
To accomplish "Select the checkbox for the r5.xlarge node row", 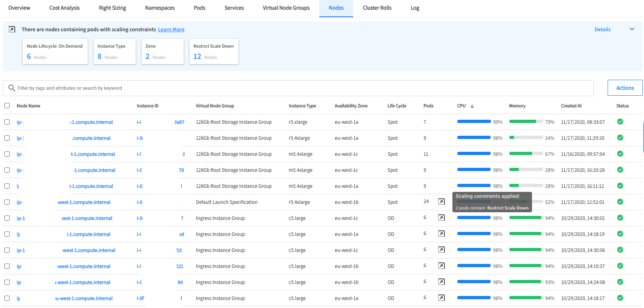I will [x=7, y=122].
